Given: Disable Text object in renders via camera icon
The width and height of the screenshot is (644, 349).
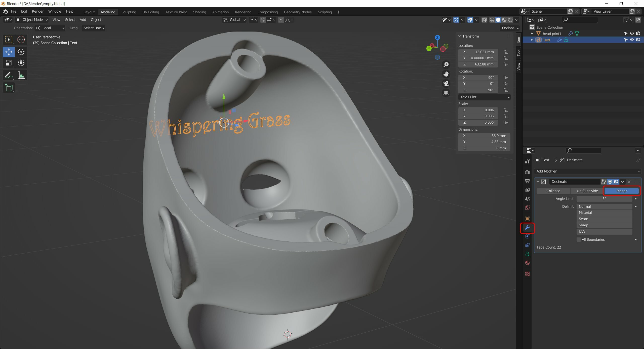Looking at the screenshot, I should tap(638, 40).
